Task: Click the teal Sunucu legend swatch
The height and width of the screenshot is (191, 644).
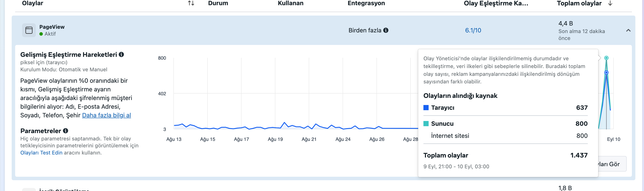Action: 426,124
